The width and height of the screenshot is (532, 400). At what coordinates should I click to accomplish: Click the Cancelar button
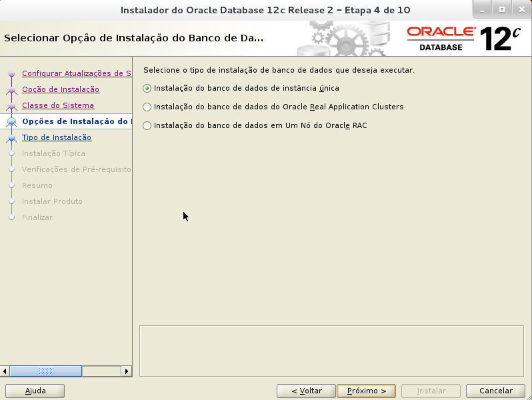pyautogui.click(x=495, y=391)
